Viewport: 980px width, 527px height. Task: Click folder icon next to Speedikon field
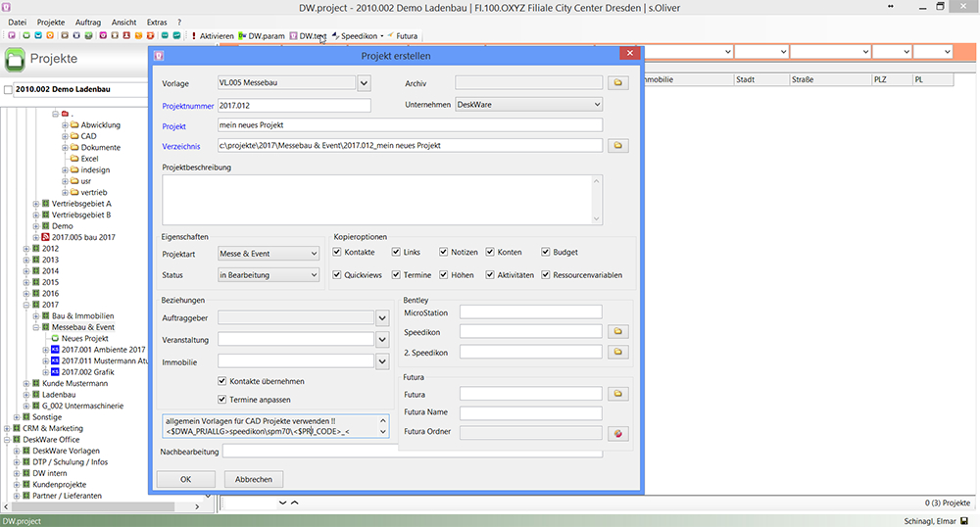click(x=618, y=331)
